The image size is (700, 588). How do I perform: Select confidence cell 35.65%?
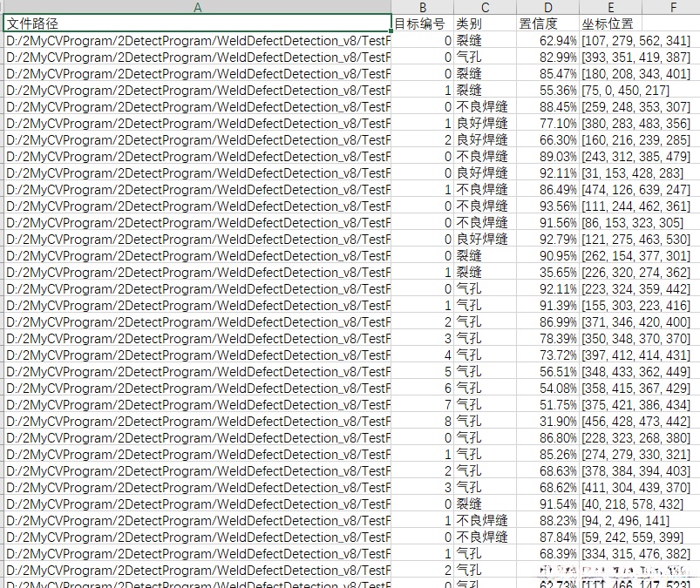tap(548, 272)
